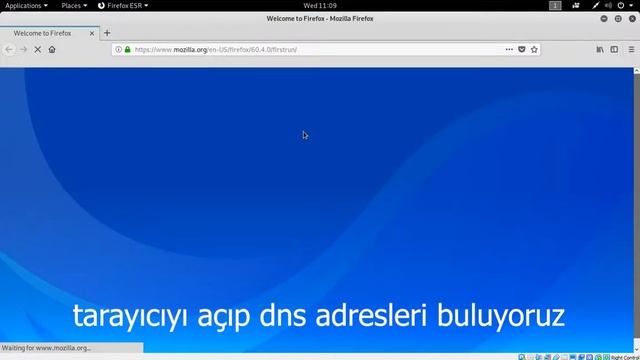The height and width of the screenshot is (360, 640).
Task: Save page to Pocket
Action: point(522,49)
